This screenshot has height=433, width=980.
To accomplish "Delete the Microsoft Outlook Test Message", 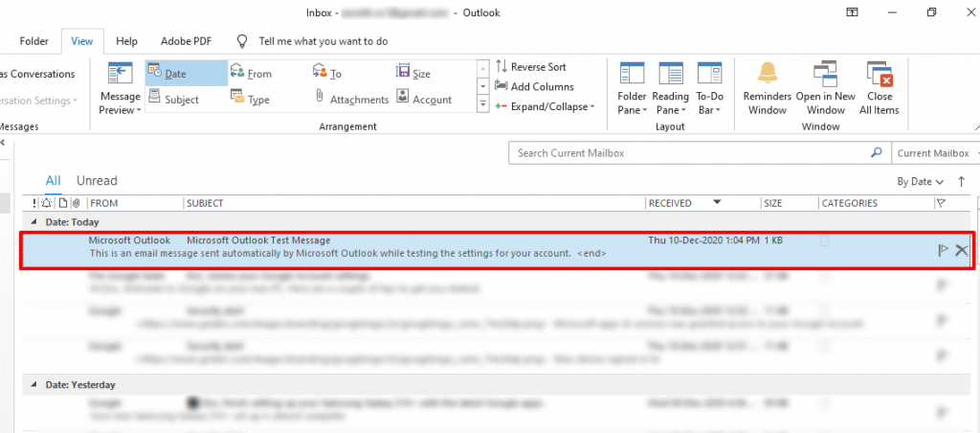I will click(961, 250).
